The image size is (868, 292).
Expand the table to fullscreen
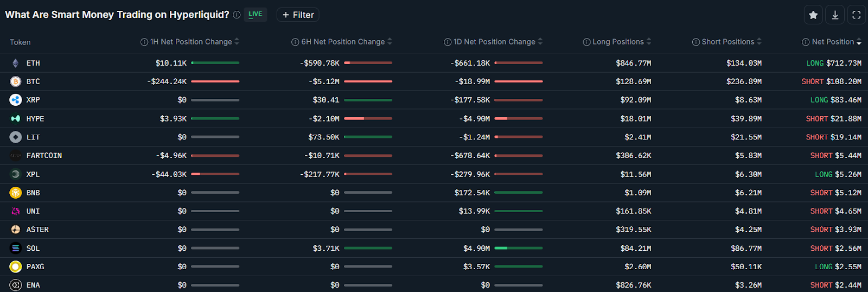(857, 15)
